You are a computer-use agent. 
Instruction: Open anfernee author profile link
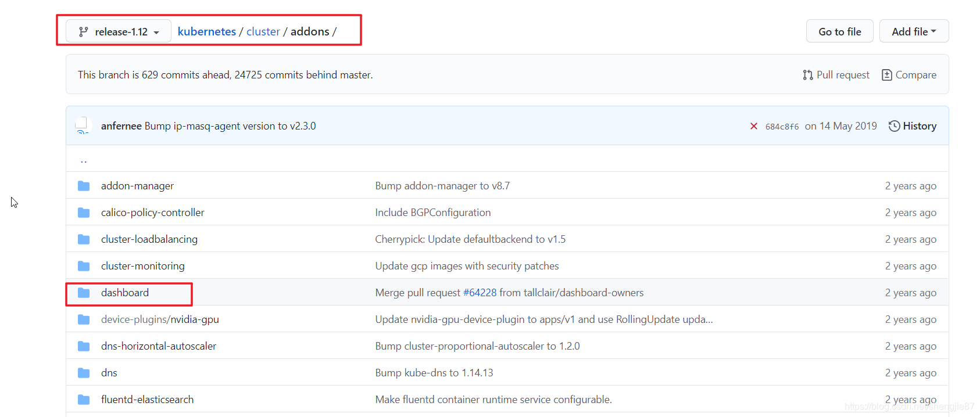click(x=121, y=126)
